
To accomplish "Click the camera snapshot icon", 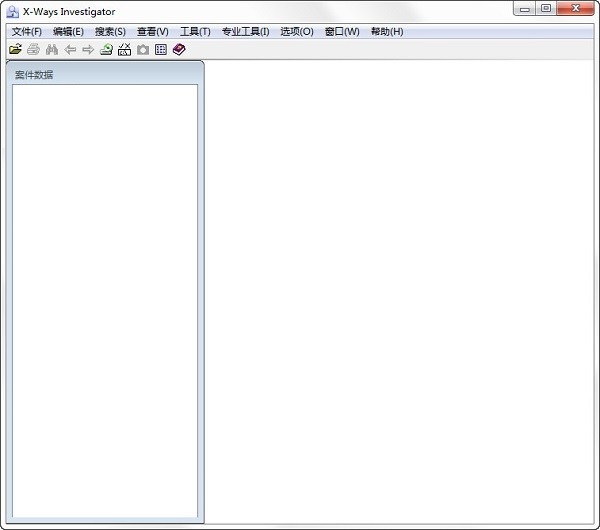I will pyautogui.click(x=143, y=49).
